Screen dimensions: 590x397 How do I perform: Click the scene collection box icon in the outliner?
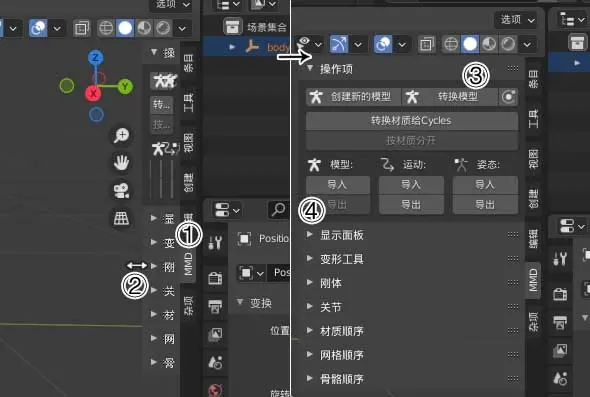[x=232, y=27]
